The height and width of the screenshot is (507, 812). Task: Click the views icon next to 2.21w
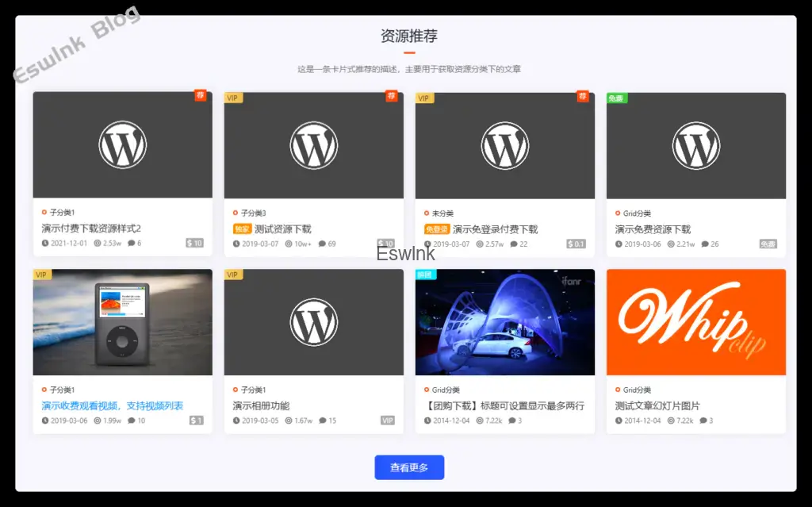pos(671,244)
